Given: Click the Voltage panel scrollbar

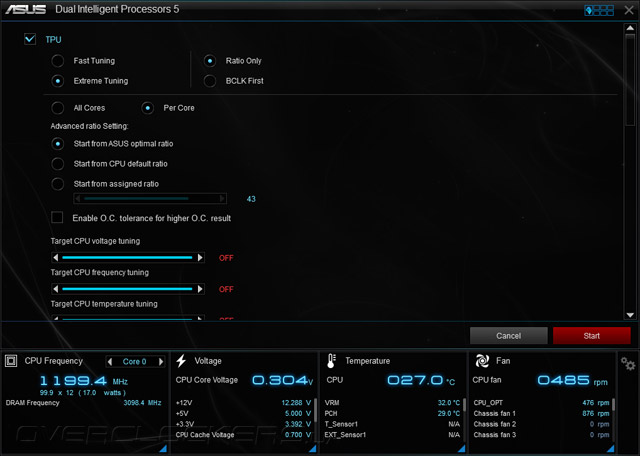Looking at the screenshot, I should [315, 412].
